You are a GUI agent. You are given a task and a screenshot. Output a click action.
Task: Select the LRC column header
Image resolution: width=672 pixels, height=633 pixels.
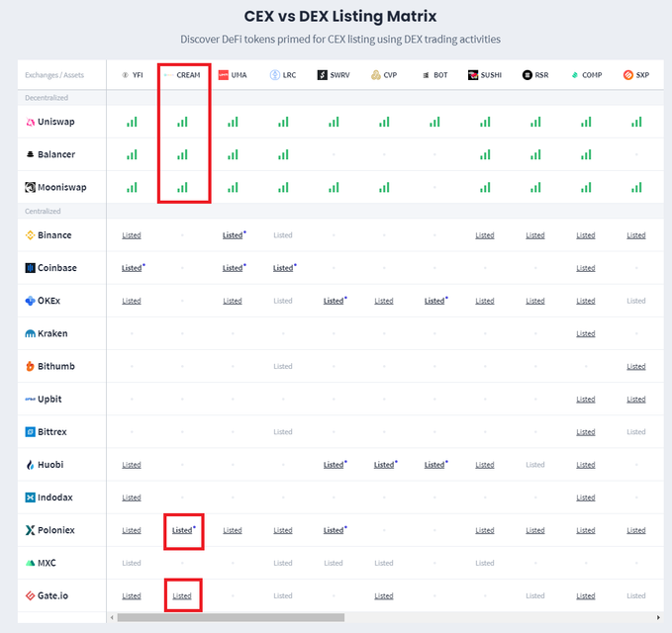pos(283,75)
